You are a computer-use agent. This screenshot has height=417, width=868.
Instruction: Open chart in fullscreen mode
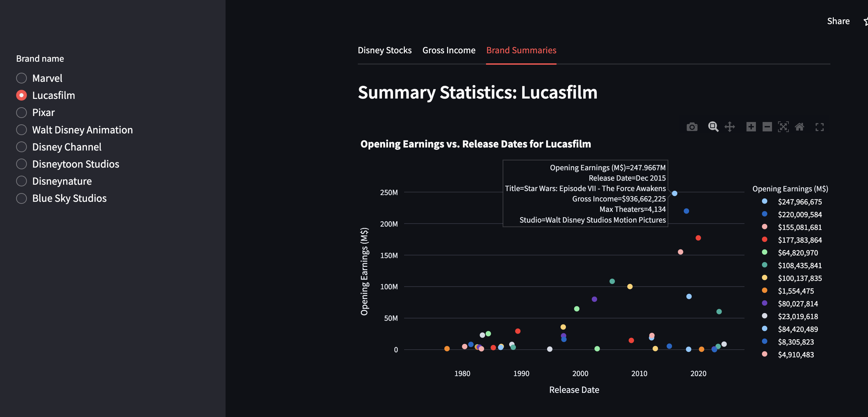click(819, 127)
